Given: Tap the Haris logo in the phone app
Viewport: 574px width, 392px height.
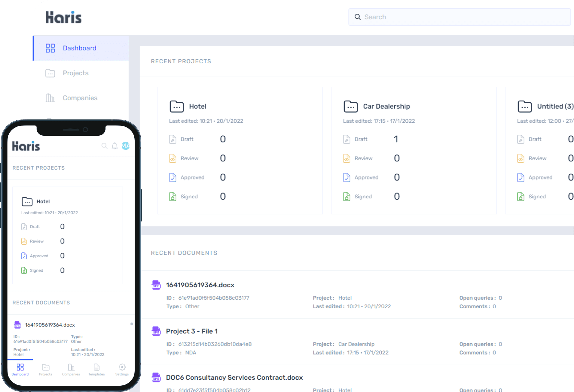Looking at the screenshot, I should click(26, 146).
